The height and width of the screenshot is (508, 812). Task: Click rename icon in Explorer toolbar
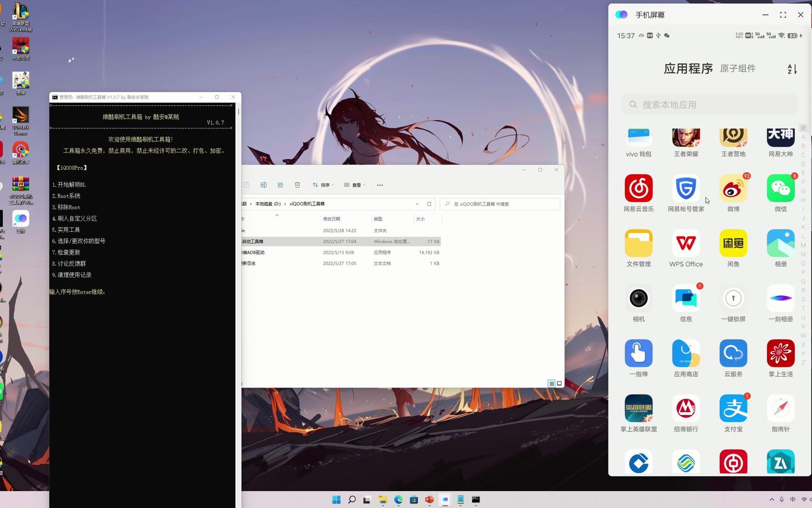pos(264,185)
